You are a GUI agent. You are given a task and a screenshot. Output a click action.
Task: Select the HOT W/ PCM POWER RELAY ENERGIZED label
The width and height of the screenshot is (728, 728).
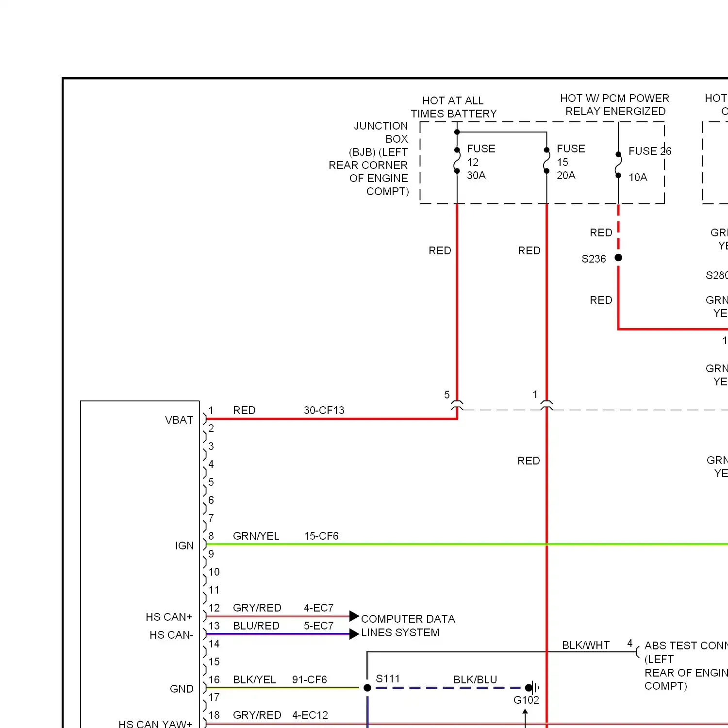click(x=615, y=105)
